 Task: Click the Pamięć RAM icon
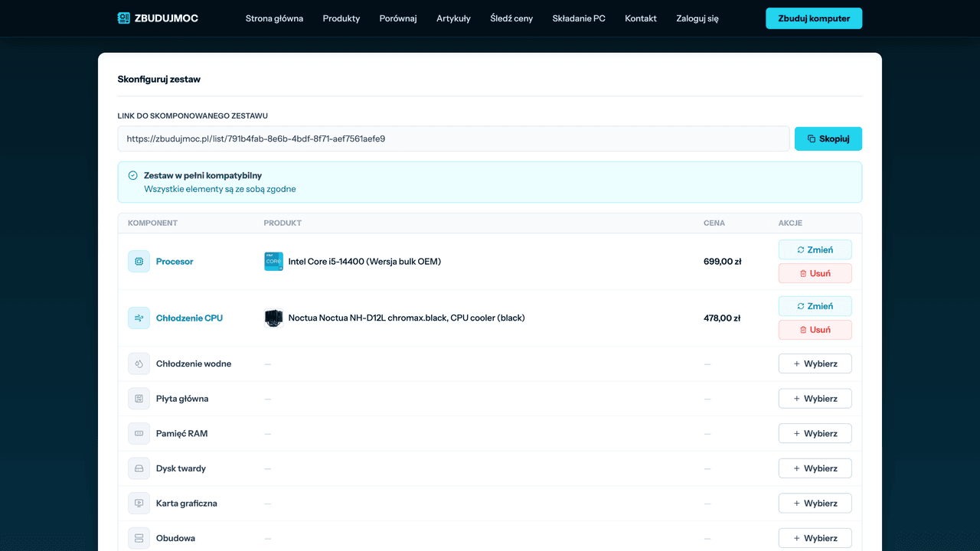[139, 433]
